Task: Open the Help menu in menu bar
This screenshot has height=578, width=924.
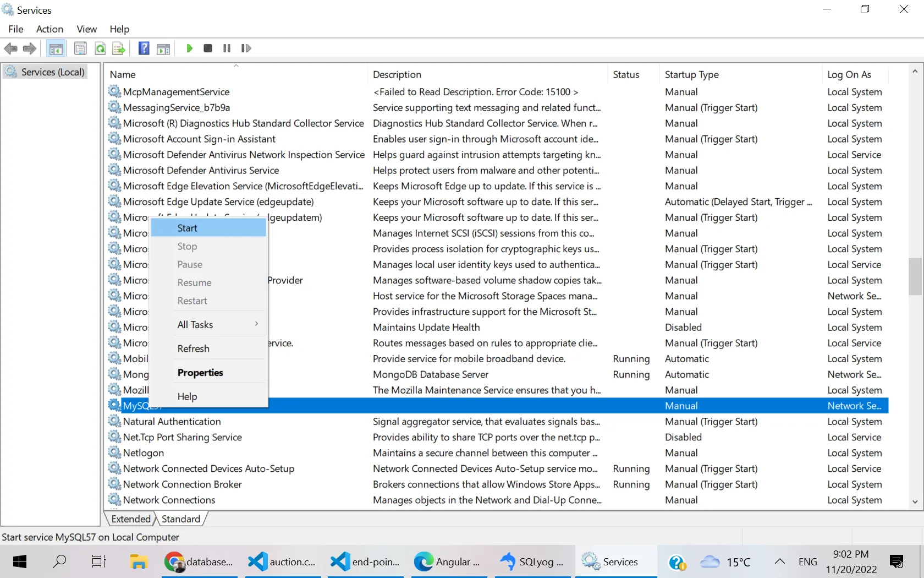Action: tap(119, 29)
